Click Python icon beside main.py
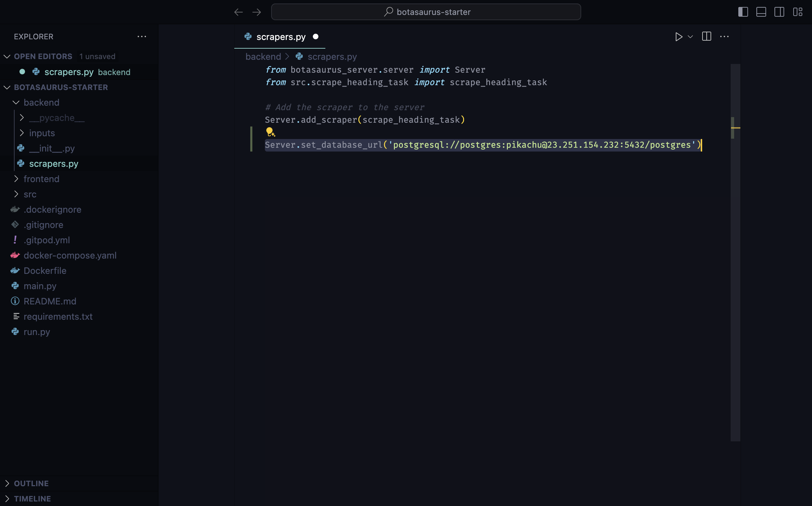812x506 pixels. tap(15, 286)
